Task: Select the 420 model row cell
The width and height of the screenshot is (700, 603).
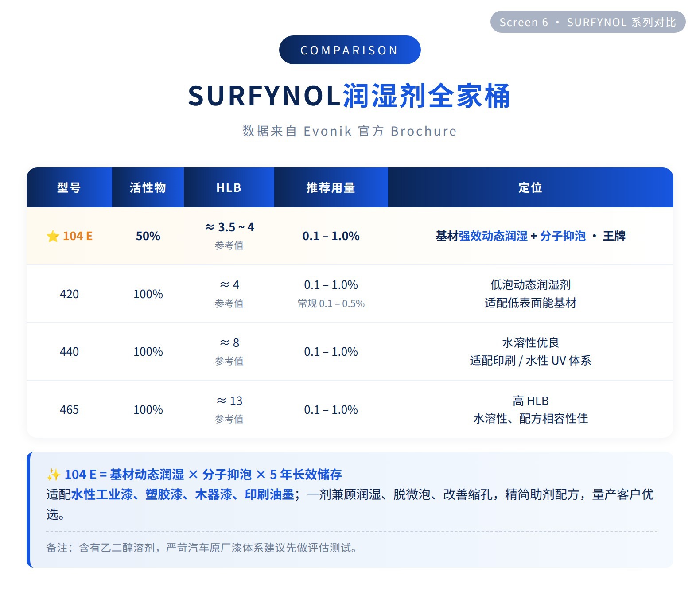Action: (69, 294)
